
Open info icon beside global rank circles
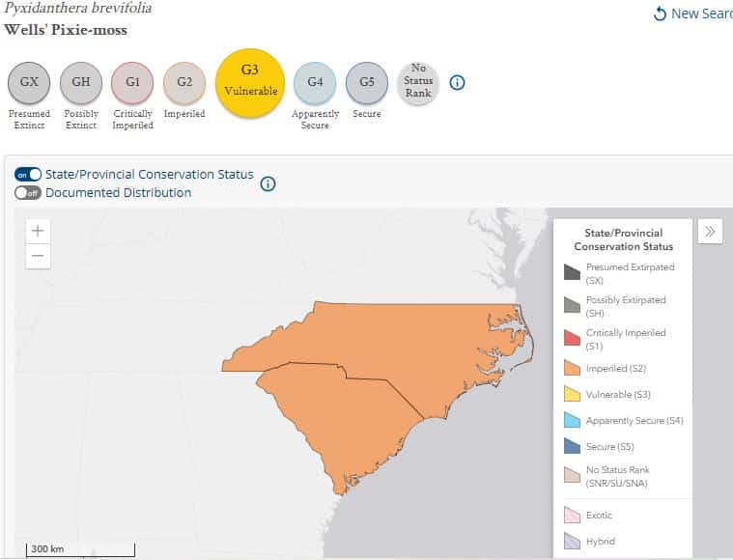tap(457, 83)
